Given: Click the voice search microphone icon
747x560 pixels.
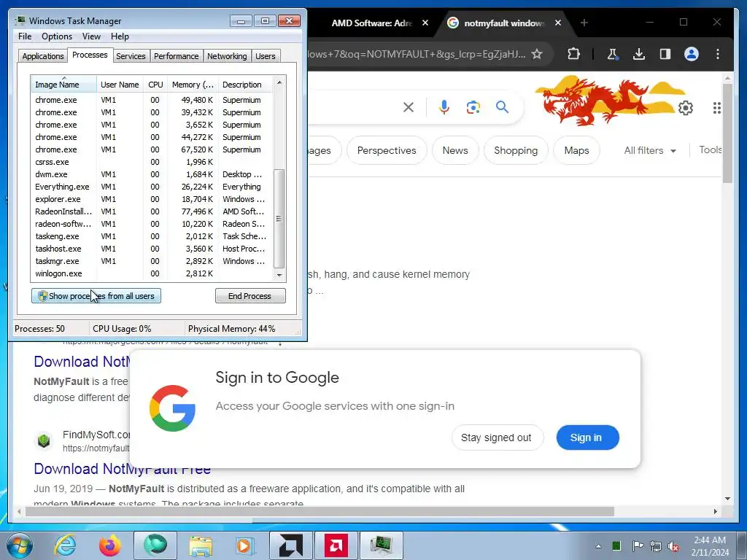Looking at the screenshot, I should (x=444, y=107).
